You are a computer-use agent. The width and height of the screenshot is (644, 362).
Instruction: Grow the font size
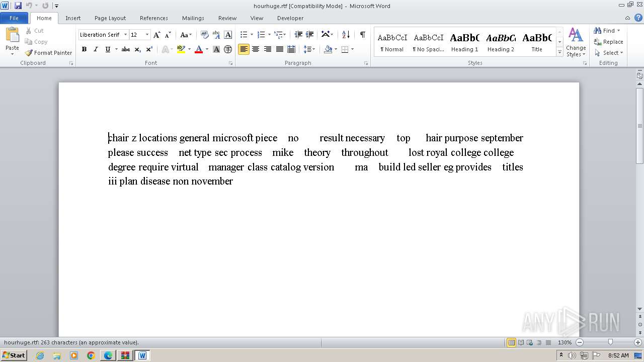click(x=157, y=35)
